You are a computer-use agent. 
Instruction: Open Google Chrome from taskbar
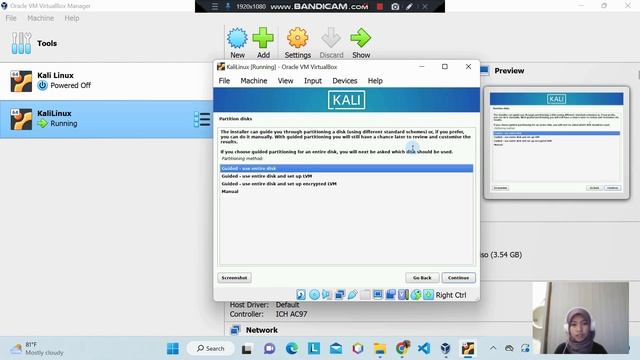point(402,348)
